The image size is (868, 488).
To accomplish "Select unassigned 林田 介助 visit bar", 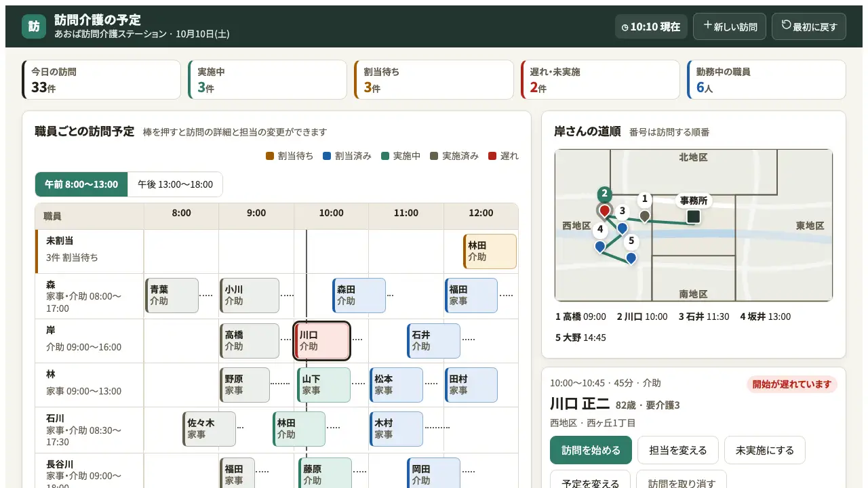I will point(490,251).
